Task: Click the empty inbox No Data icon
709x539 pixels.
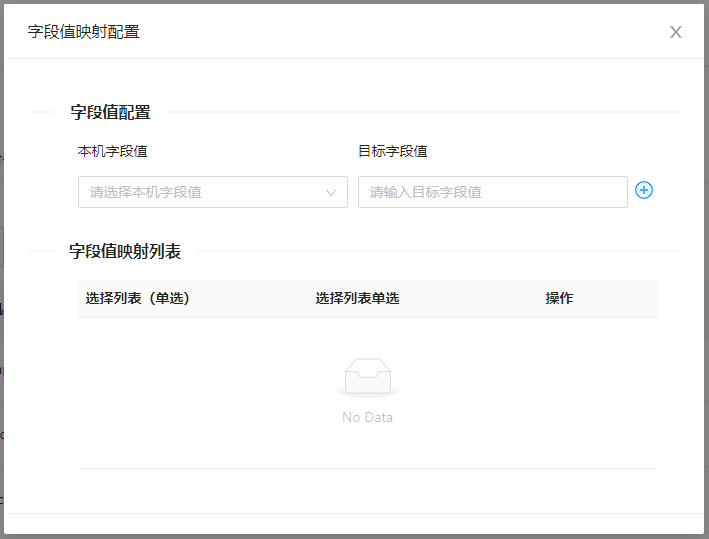Action: coord(367,378)
